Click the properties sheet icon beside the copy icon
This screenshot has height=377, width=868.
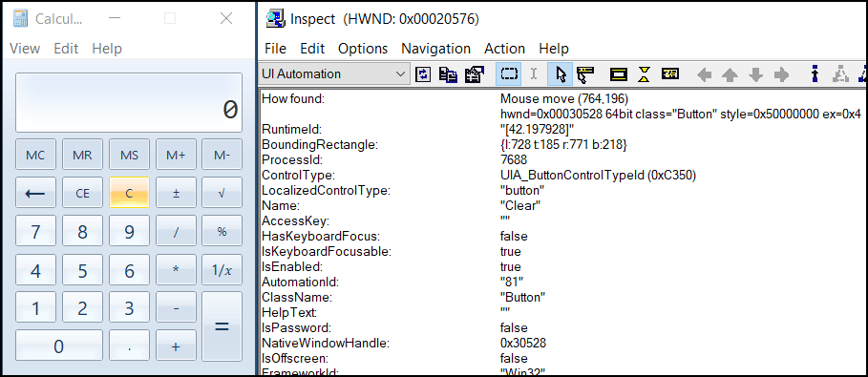[474, 74]
